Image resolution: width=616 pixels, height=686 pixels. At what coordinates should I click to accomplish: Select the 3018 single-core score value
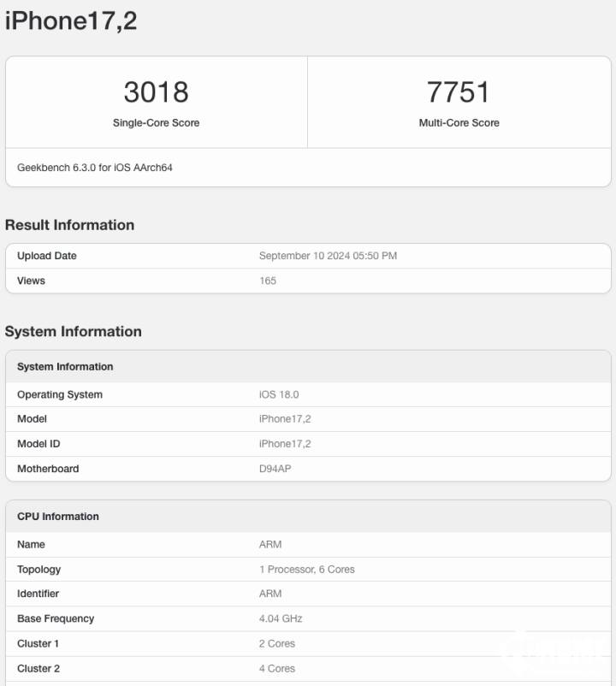(157, 92)
